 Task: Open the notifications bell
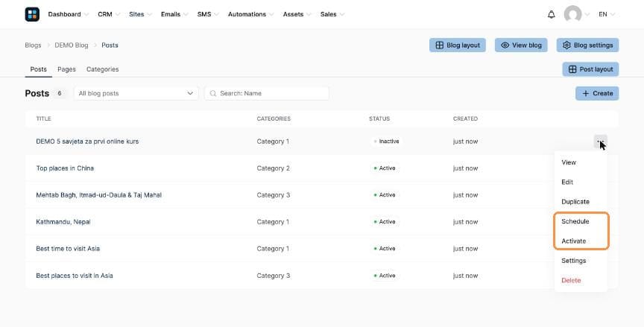[x=551, y=14]
